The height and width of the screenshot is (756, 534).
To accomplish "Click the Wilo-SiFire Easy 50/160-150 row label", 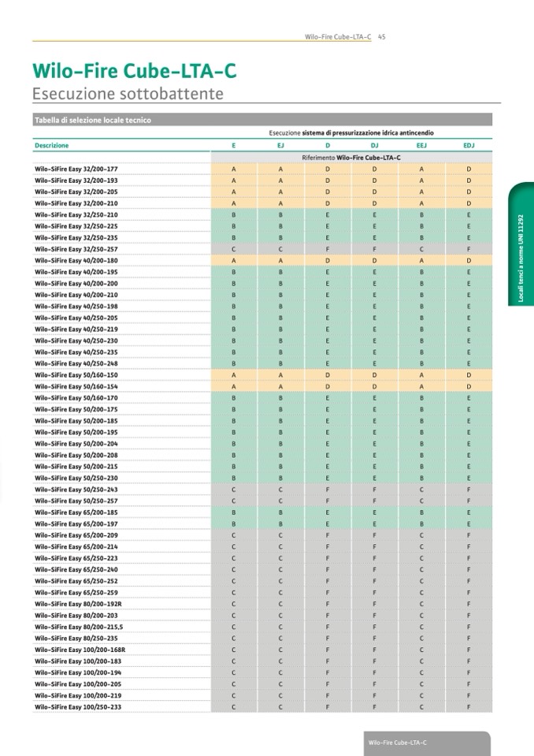I will tap(76, 375).
